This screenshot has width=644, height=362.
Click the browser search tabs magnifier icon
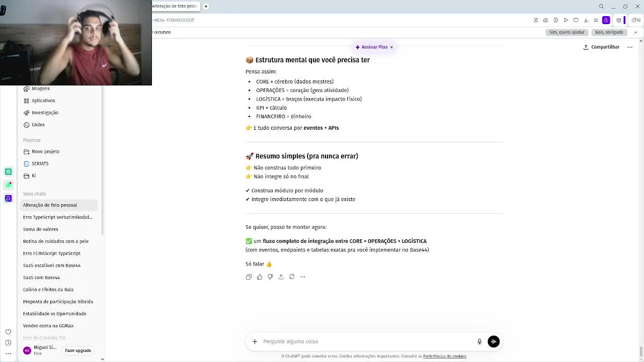[x=601, y=7]
